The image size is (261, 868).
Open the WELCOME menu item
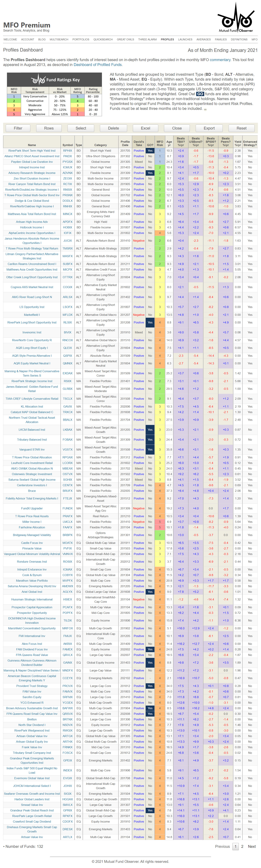pos(10,39)
